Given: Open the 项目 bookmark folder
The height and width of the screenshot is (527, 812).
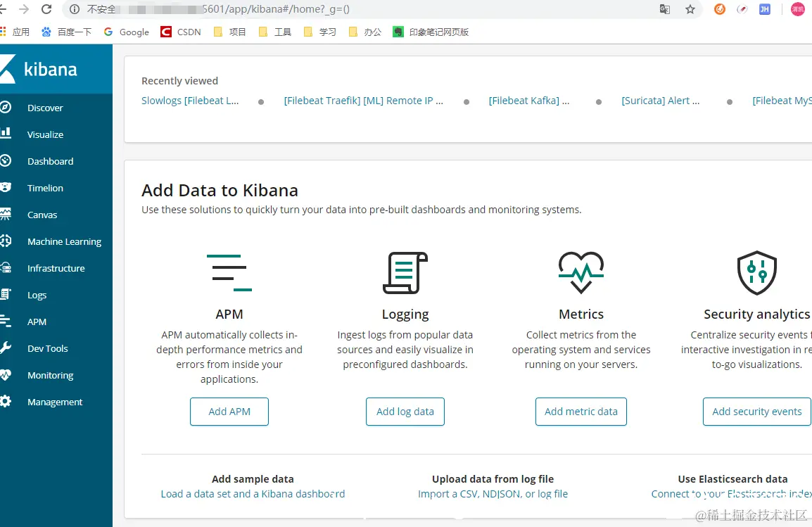Looking at the screenshot, I should pos(230,32).
